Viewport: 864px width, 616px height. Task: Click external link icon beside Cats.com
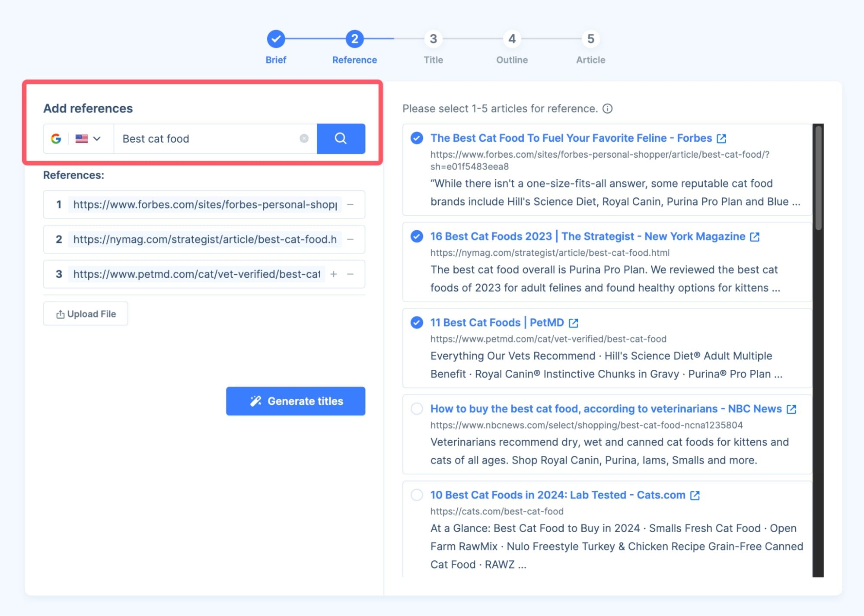coord(695,495)
